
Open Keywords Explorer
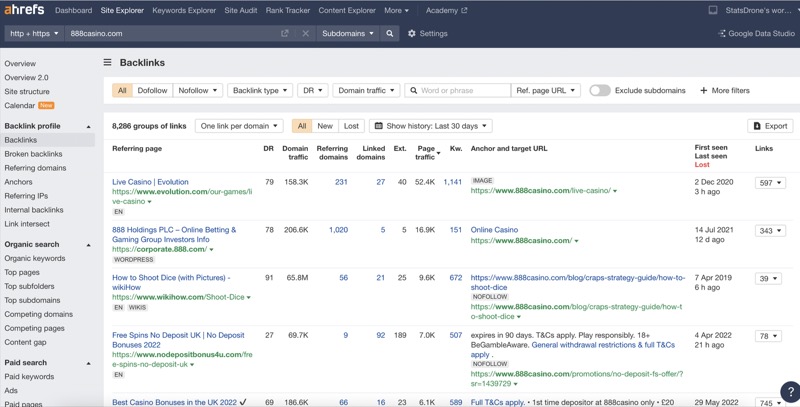click(184, 10)
